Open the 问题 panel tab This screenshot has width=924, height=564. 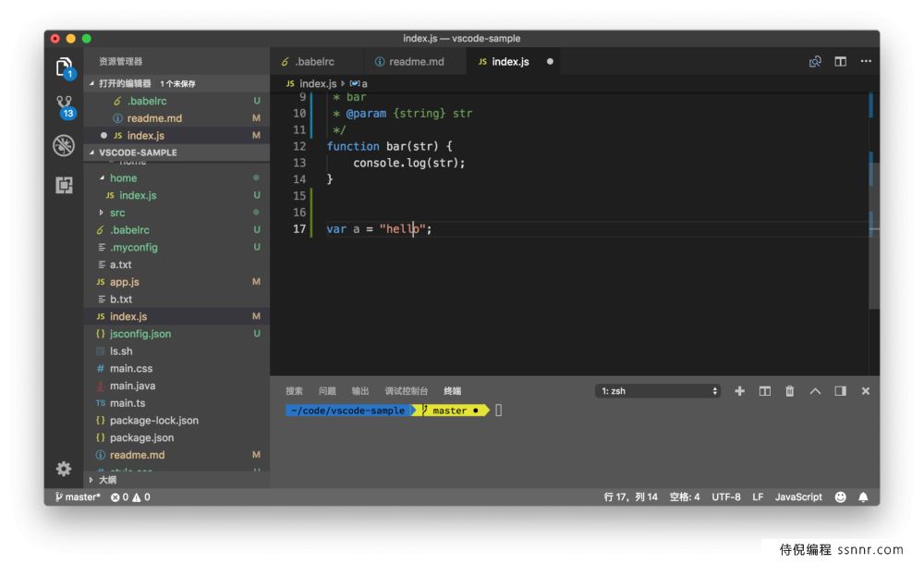click(327, 390)
